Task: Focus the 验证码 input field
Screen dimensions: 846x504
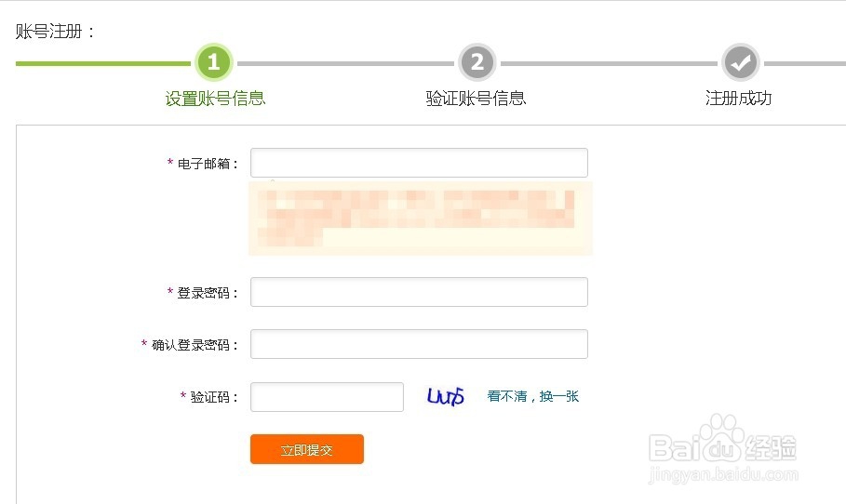Action: click(327, 397)
